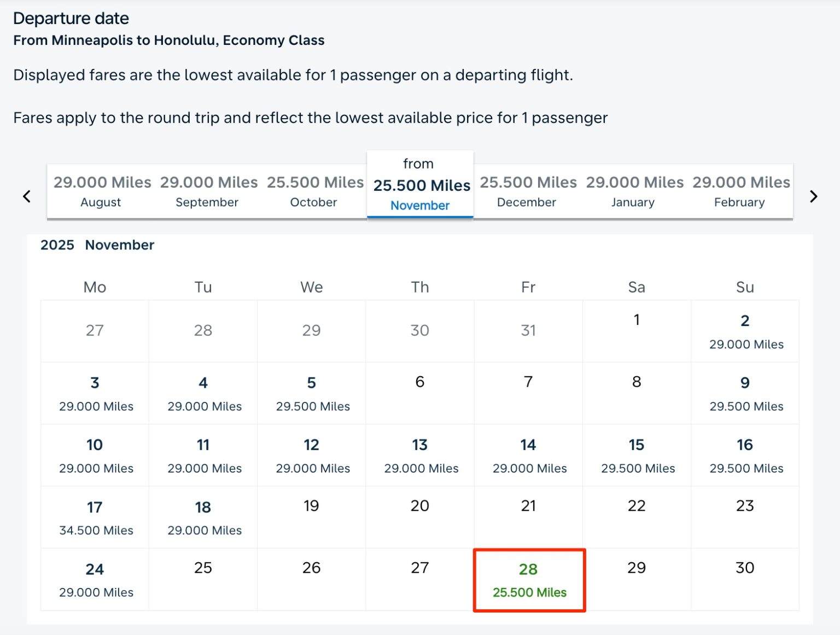Select November 5 at 29.500 Miles
The image size is (840, 635).
click(311, 393)
